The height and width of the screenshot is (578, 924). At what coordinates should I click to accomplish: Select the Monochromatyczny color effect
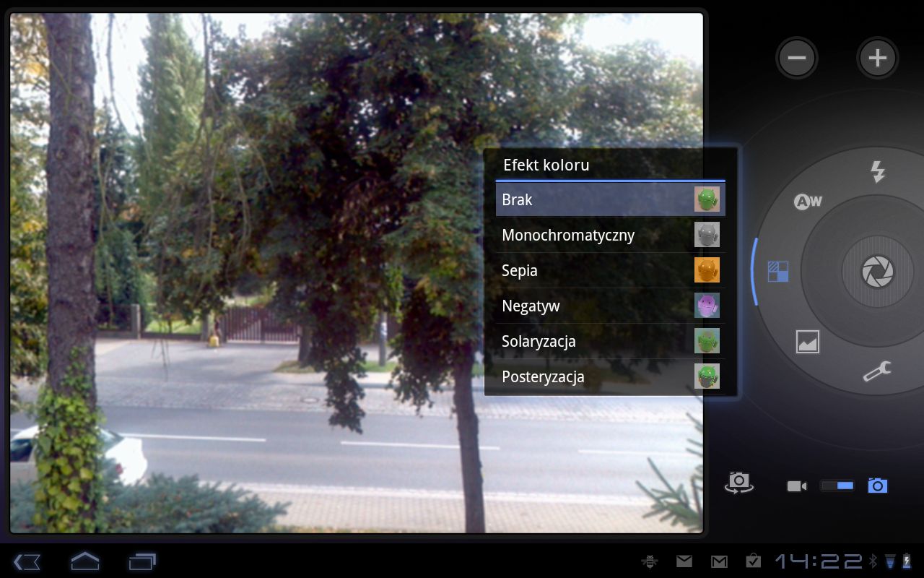pos(610,235)
